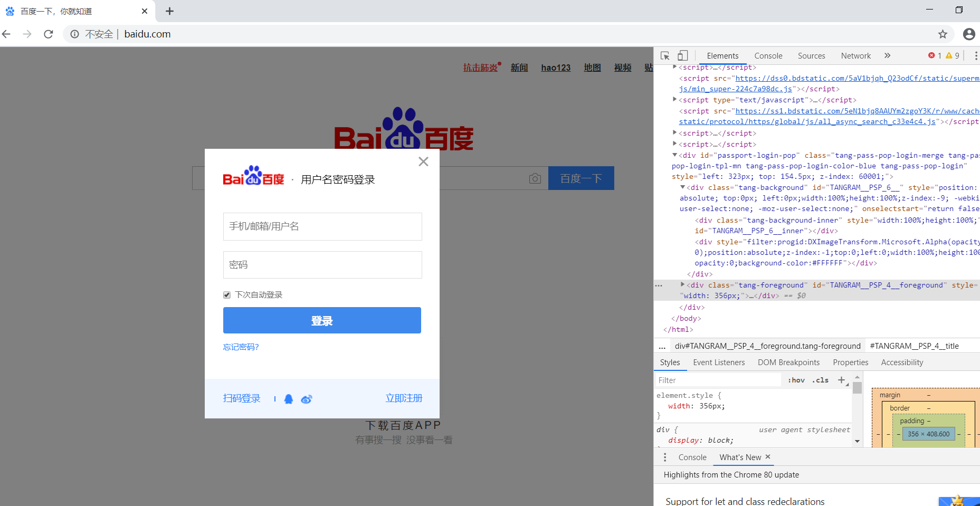Screen dimensions: 980x506
Task: Toggle the device toolbar in DevTools
Action: point(682,55)
